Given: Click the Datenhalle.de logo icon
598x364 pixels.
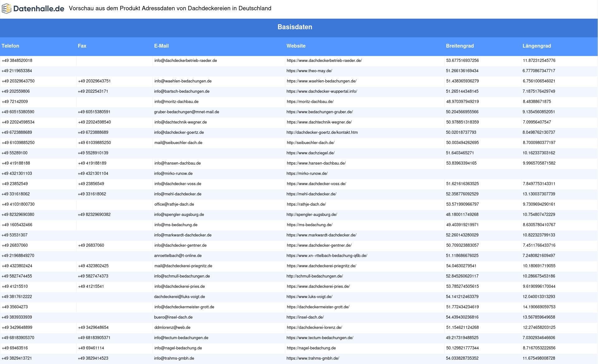Looking at the screenshot, I should click(7, 9).
